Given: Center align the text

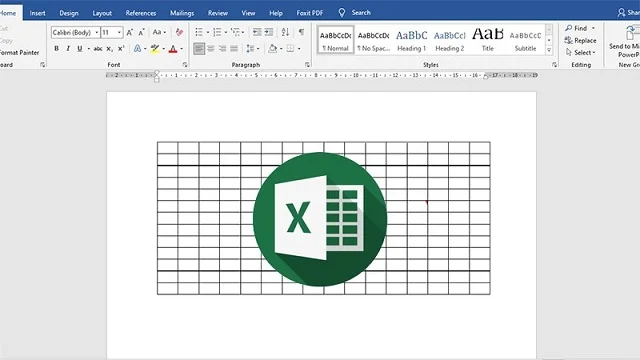Looking at the screenshot, I should (211, 49).
